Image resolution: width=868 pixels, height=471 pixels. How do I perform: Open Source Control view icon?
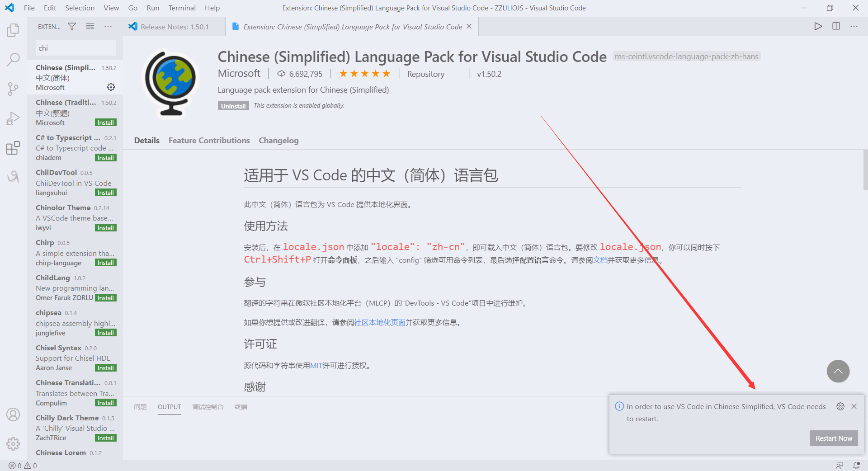(x=13, y=89)
